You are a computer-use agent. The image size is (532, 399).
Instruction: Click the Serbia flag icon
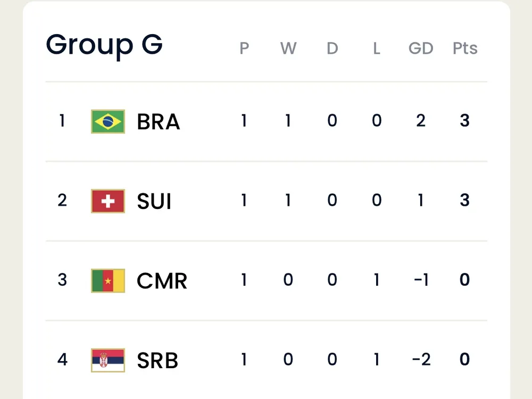[108, 360]
